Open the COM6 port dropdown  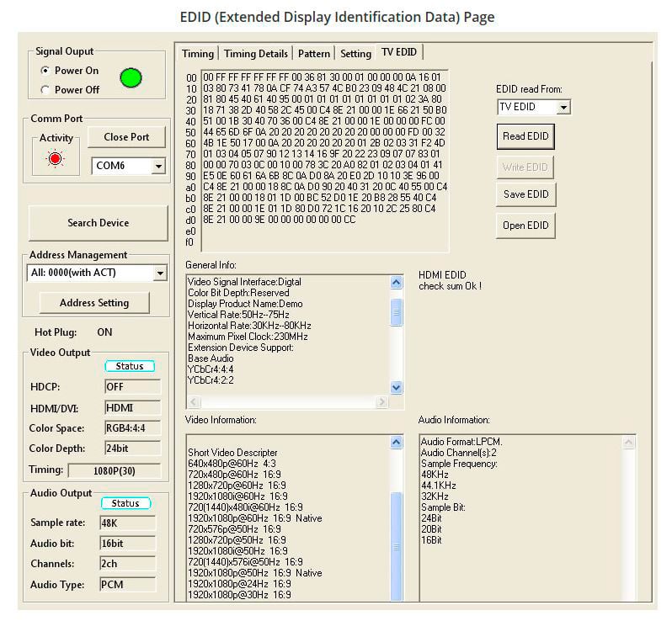pyautogui.click(x=157, y=167)
